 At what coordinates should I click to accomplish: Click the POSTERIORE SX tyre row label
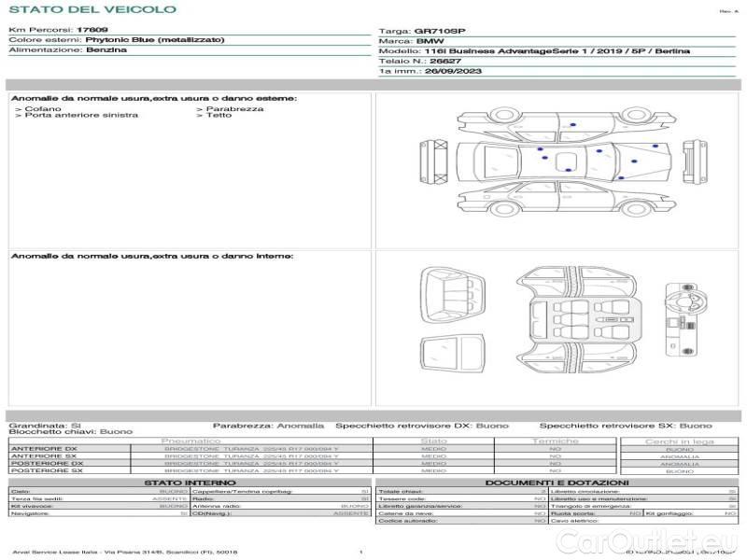[47, 471]
